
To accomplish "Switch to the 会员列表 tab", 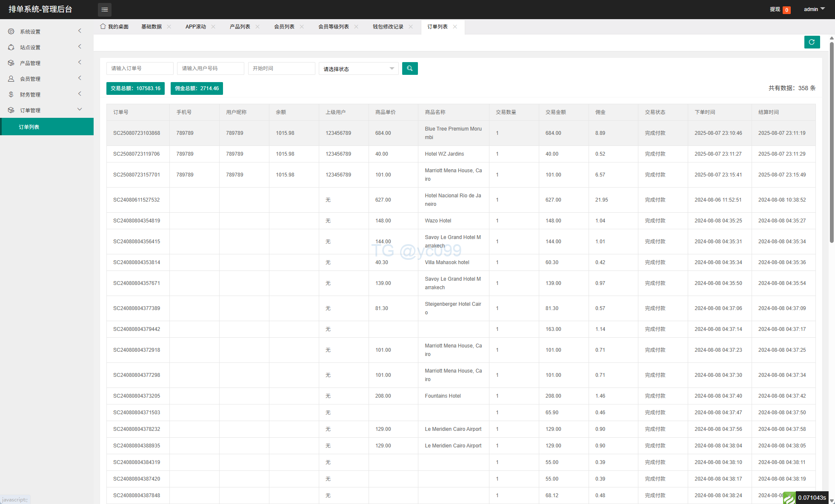I will tap(284, 26).
